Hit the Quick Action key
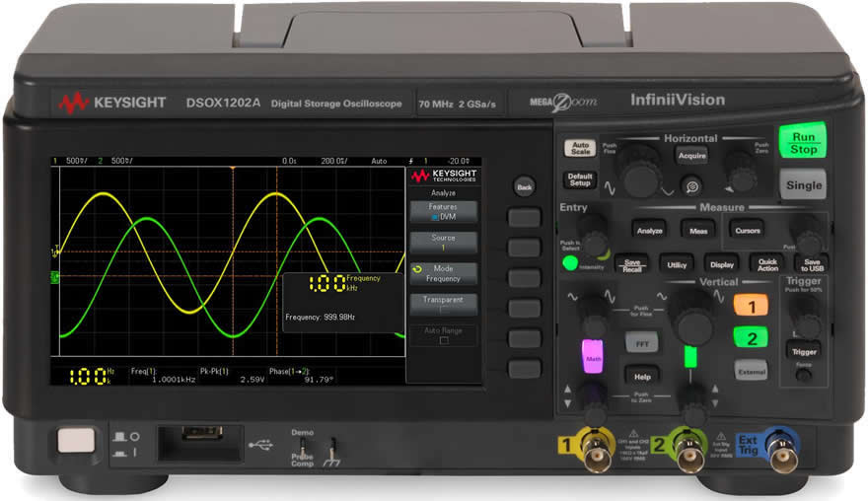This screenshot has height=501, width=868. point(767,264)
